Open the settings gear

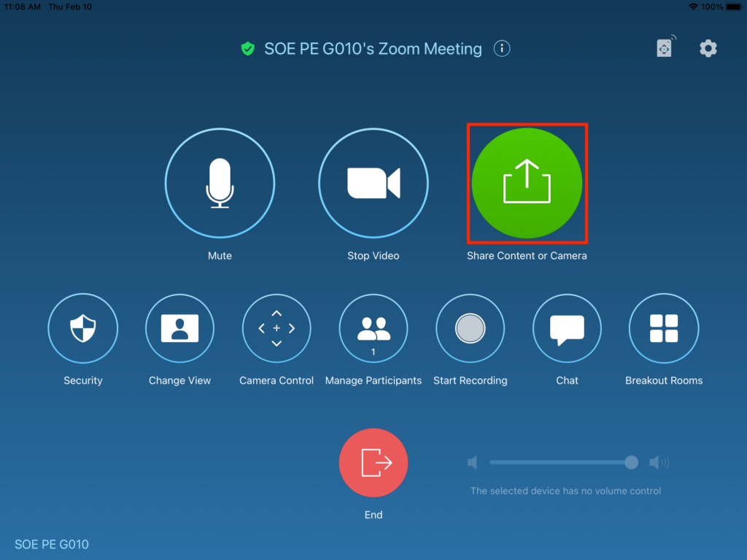point(708,48)
